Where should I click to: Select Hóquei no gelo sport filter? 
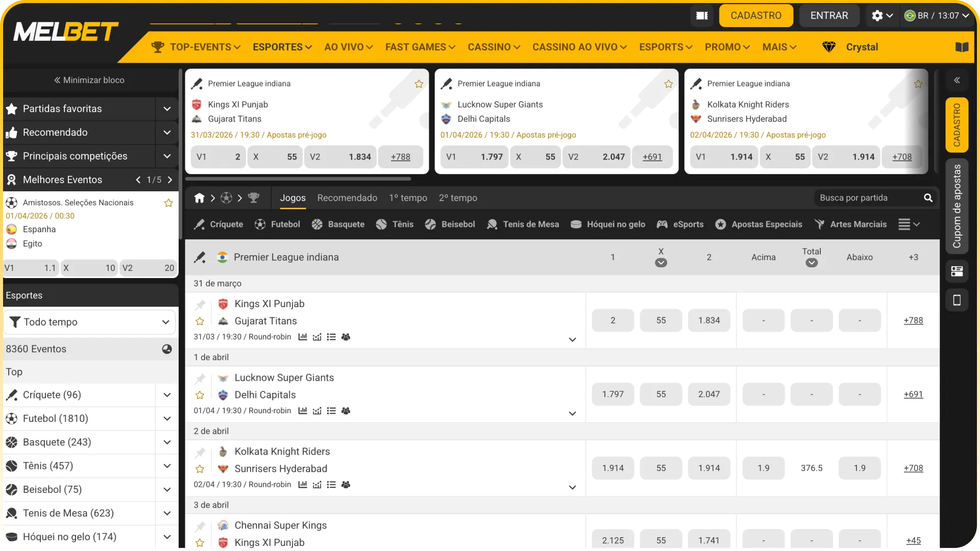tap(607, 224)
